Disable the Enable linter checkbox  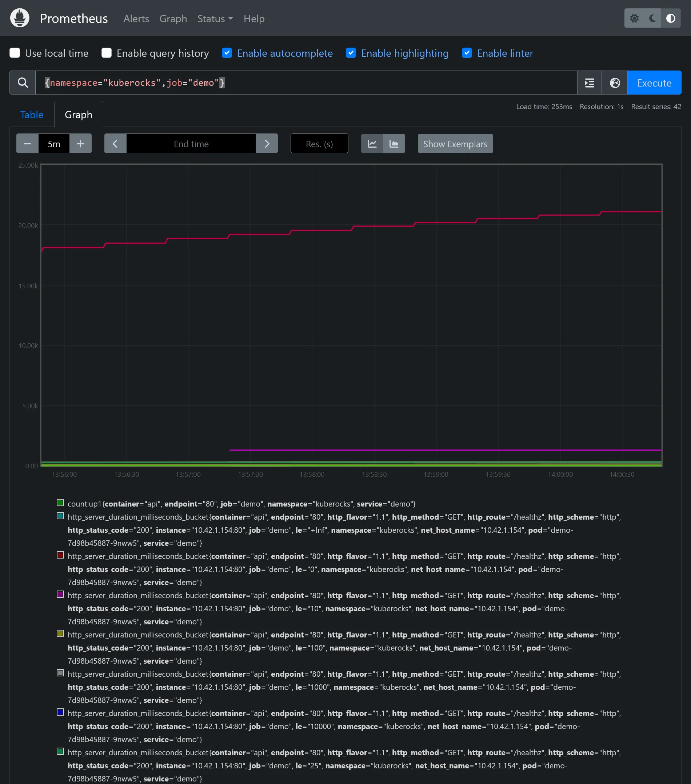point(467,53)
